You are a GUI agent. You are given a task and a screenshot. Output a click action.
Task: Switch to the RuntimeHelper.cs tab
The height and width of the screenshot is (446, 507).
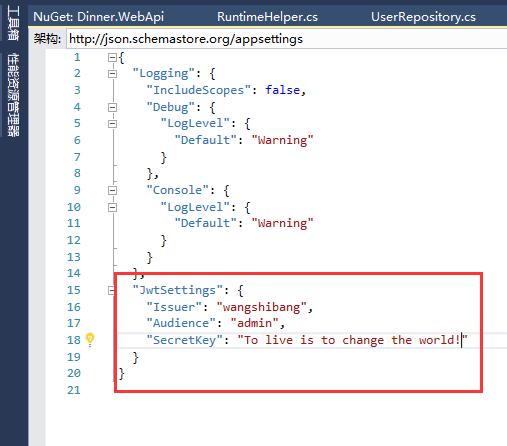coord(267,17)
